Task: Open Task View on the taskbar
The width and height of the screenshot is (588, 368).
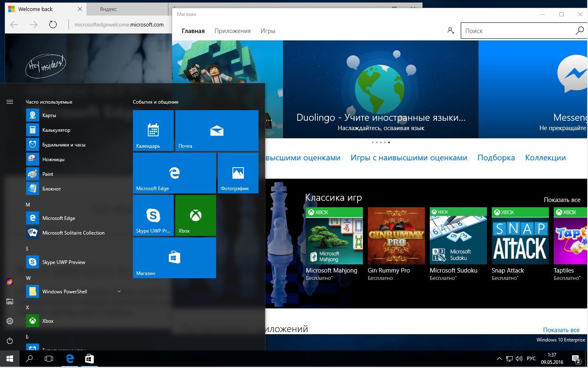Action: (x=49, y=359)
